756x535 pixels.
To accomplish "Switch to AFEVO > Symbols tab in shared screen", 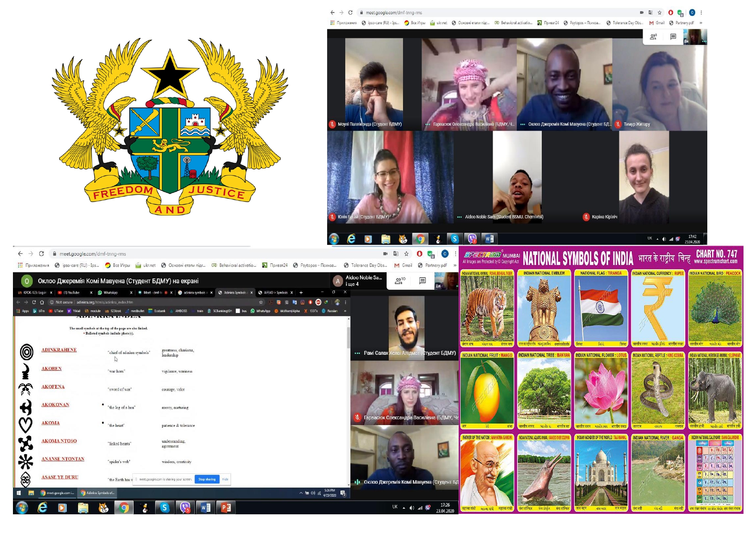I will pyautogui.click(x=275, y=292).
